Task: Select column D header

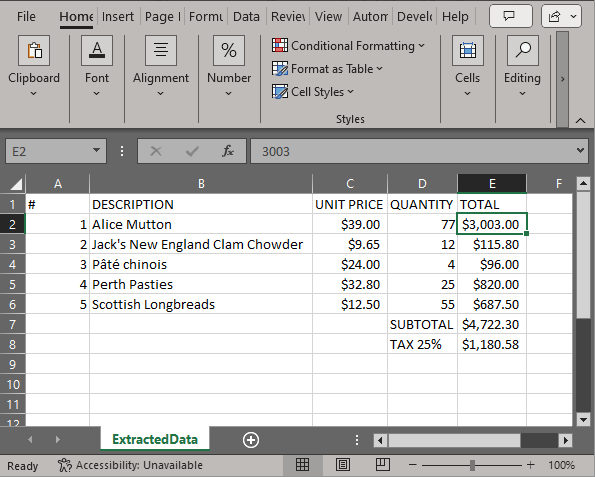Action: pos(422,184)
